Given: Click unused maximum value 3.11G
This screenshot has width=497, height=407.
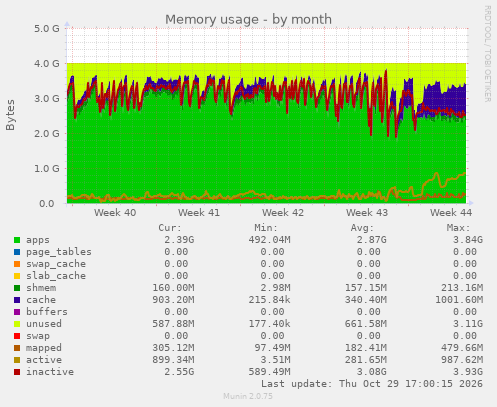Looking at the screenshot, I should [x=468, y=324].
